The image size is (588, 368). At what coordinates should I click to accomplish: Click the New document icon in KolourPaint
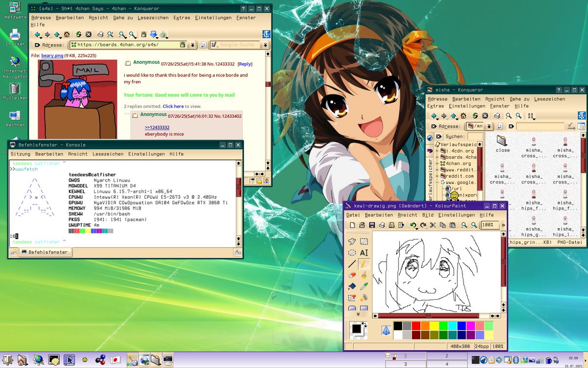tap(352, 225)
